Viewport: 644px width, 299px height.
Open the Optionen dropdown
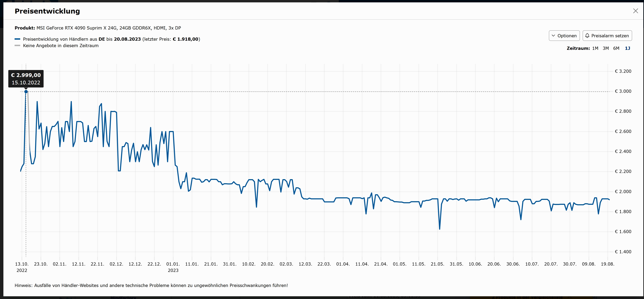point(564,36)
